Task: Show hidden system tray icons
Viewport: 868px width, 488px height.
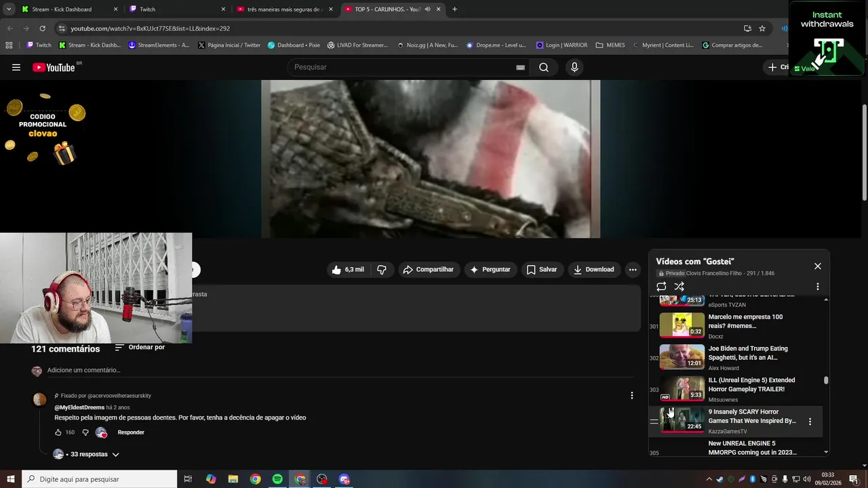Action: [x=709, y=479]
